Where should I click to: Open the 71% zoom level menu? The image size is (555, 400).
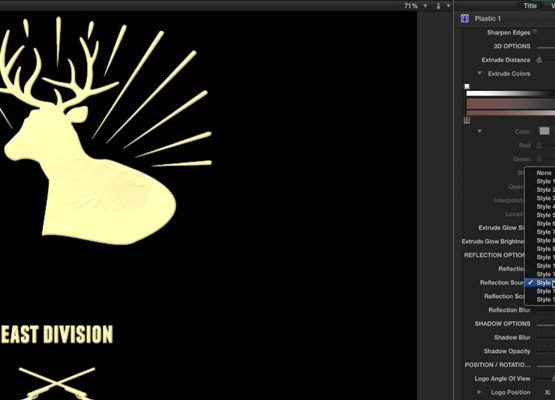point(411,6)
